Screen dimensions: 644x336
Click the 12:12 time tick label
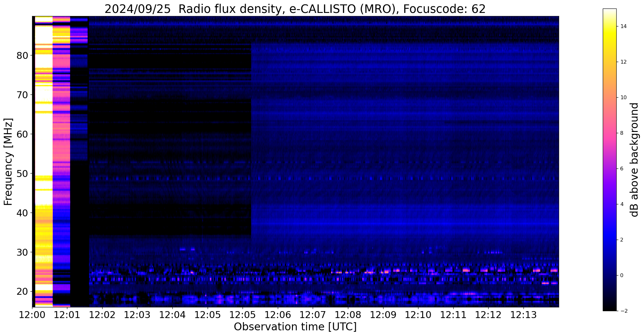coord(488,315)
